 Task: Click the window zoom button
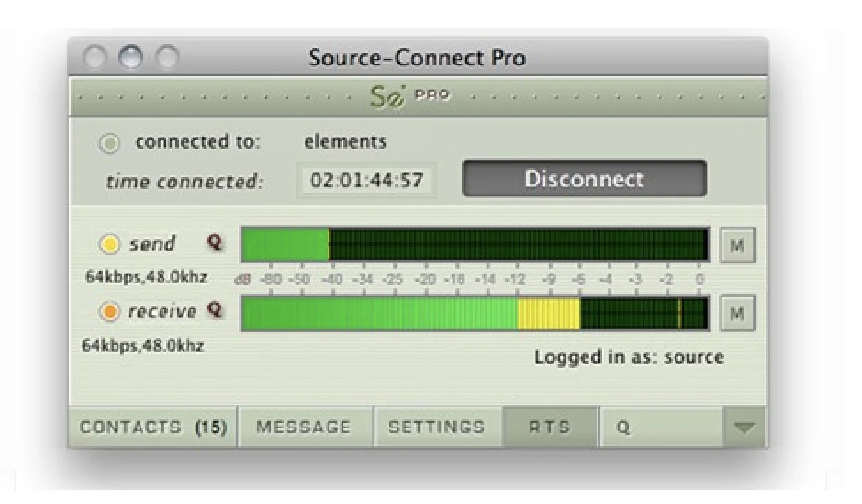pos(169,58)
